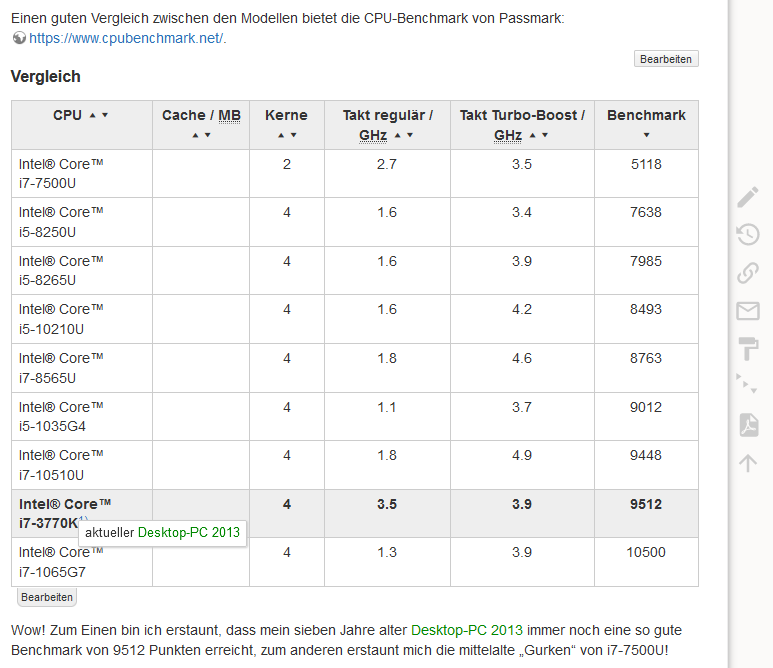
Task: Open backlinks chain icon in sidebar
Action: coord(748,273)
